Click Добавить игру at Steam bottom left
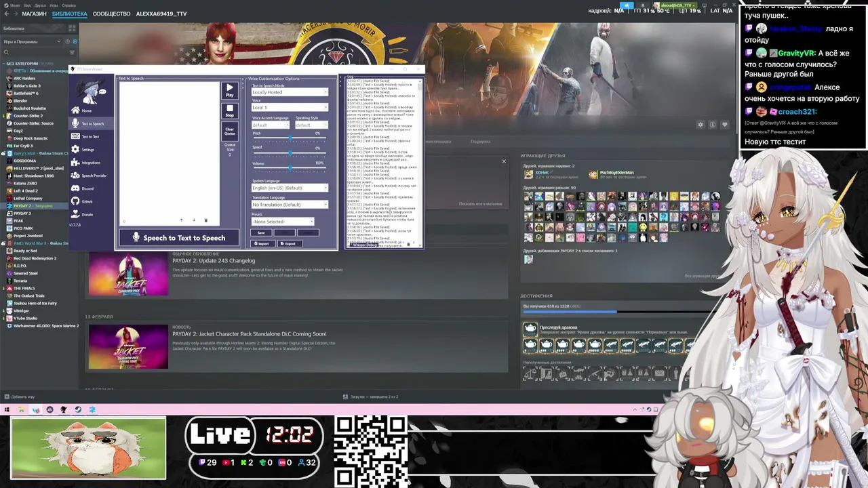The height and width of the screenshot is (488, 868). point(19,396)
